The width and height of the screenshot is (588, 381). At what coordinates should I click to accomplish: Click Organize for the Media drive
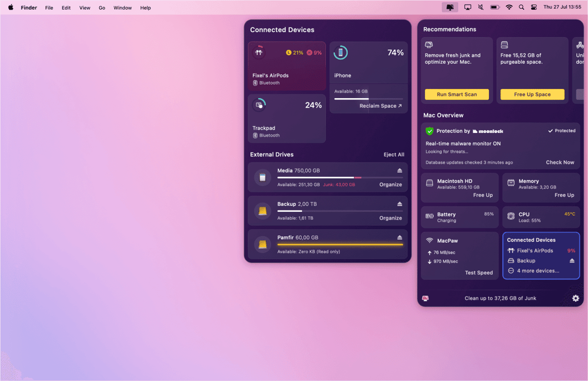click(x=391, y=185)
